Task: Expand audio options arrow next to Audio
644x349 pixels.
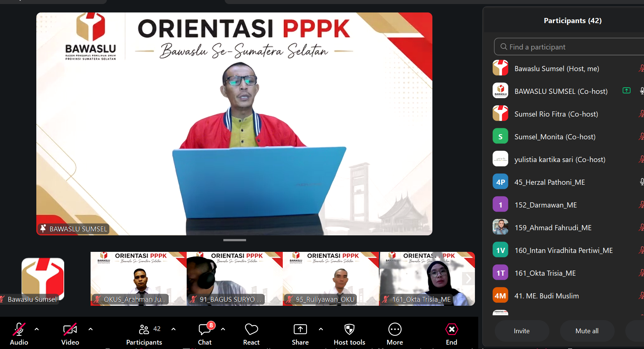Action: point(37,329)
